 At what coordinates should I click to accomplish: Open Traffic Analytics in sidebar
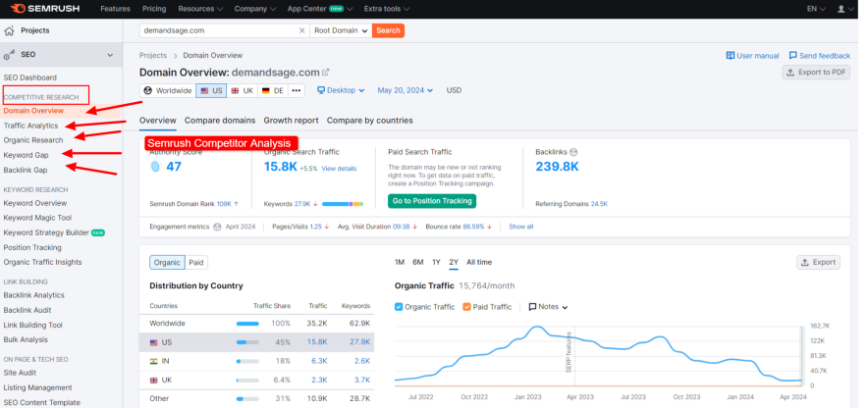[x=30, y=126]
